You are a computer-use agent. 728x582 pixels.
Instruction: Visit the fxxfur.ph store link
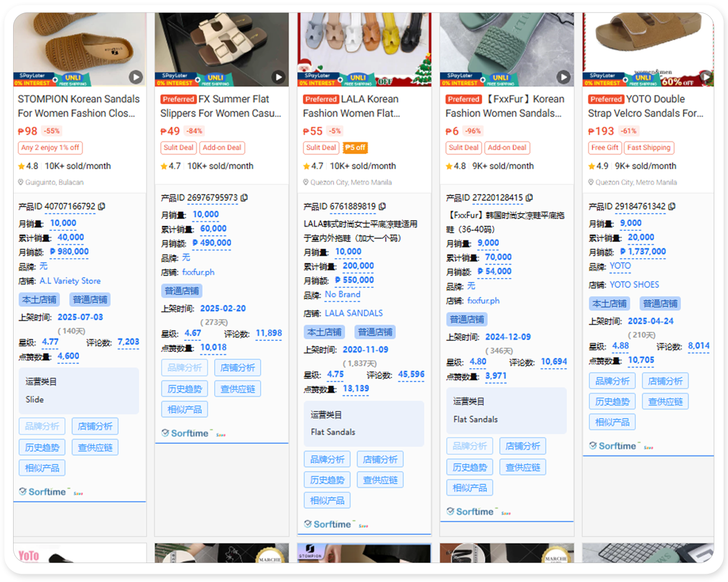483,301
